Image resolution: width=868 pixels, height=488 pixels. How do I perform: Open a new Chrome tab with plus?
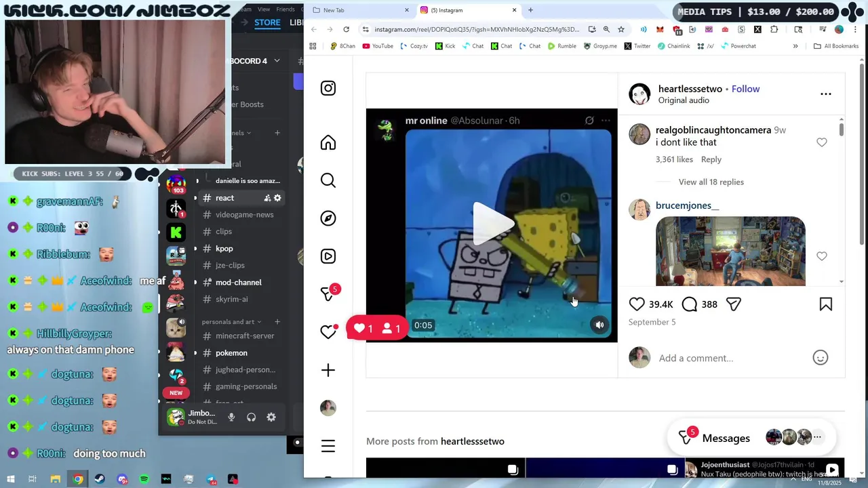click(530, 10)
